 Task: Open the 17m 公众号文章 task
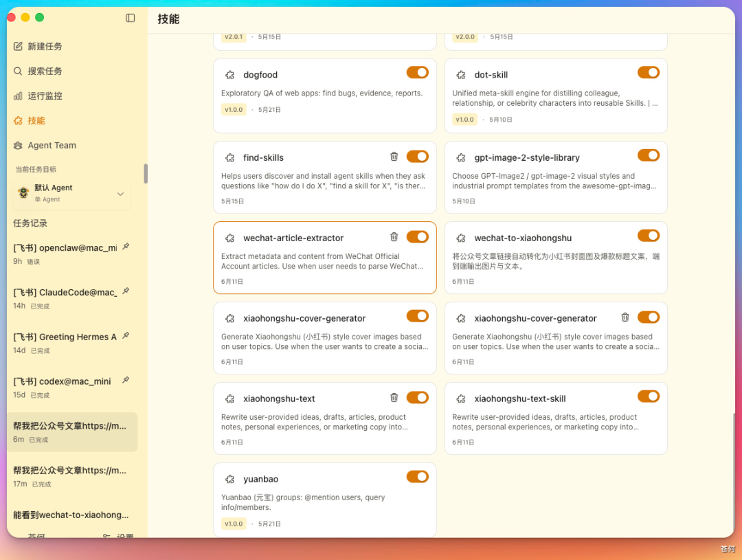pyautogui.click(x=72, y=477)
